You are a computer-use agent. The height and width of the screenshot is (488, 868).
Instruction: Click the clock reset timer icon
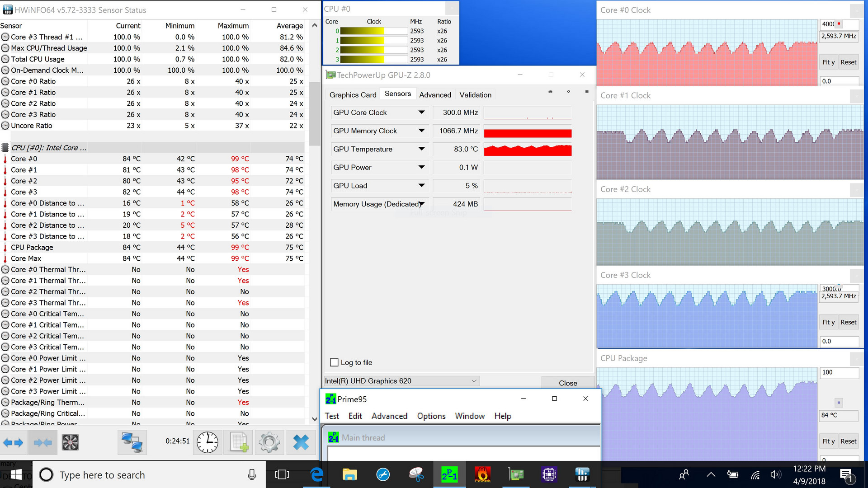[208, 442]
